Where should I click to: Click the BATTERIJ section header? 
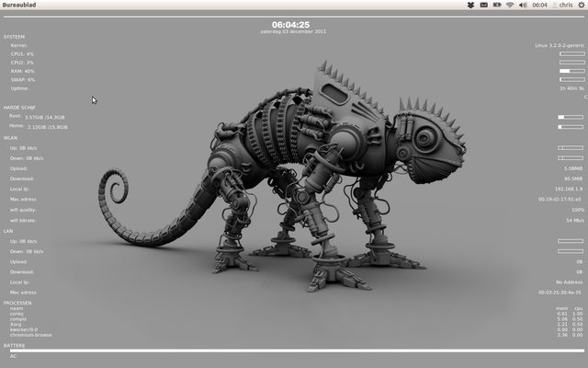click(x=14, y=346)
